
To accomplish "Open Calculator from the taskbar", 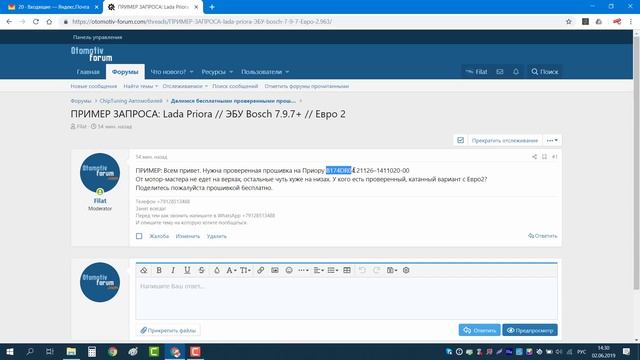I will pyautogui.click(x=92, y=351).
